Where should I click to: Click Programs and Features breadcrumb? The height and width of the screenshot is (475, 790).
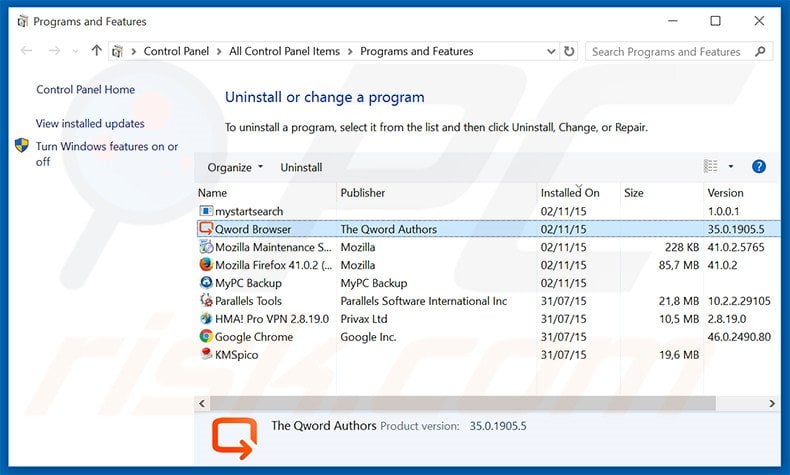(x=417, y=51)
